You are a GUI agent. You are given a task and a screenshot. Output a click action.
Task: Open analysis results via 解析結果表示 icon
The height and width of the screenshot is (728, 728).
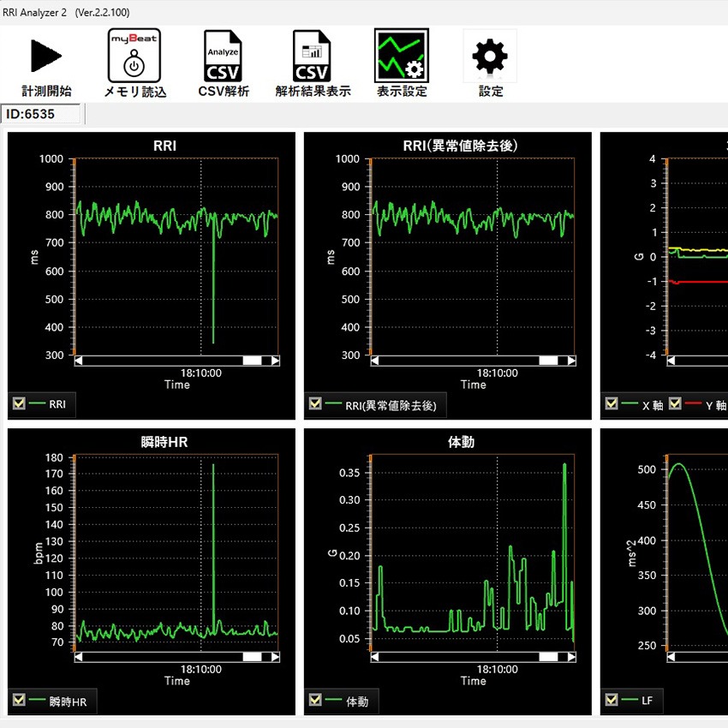(312, 55)
